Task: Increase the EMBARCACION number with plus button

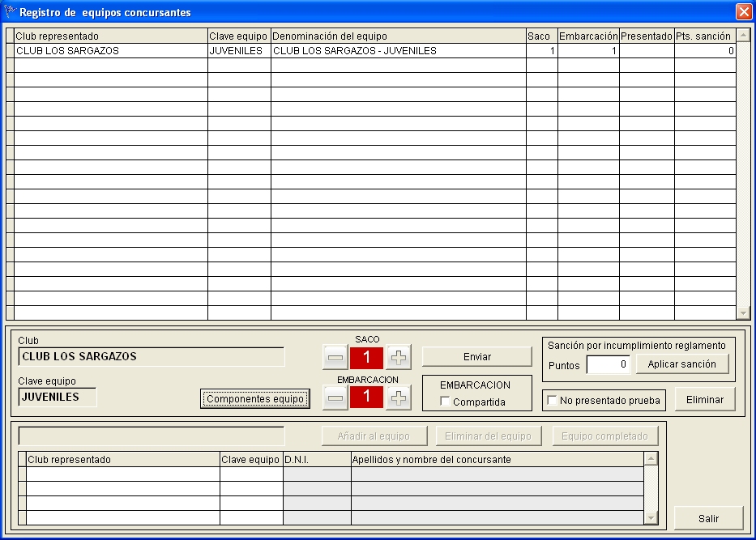Action: coord(399,398)
